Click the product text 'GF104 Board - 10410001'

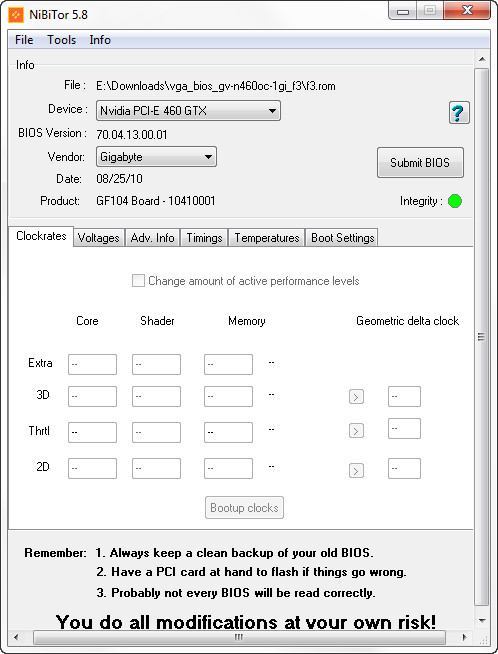click(x=156, y=201)
